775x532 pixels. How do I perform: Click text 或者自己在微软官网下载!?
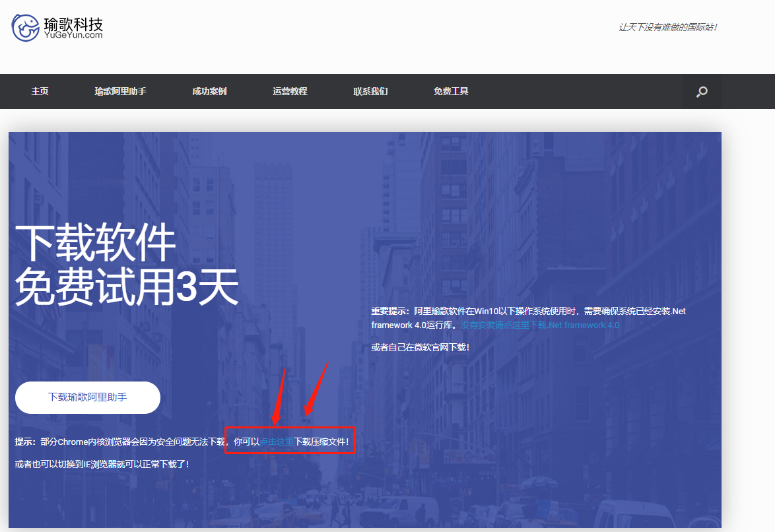pos(421,347)
